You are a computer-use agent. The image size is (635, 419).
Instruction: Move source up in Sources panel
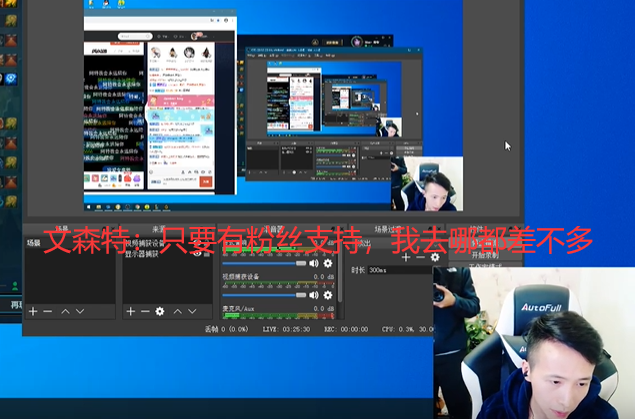click(177, 311)
